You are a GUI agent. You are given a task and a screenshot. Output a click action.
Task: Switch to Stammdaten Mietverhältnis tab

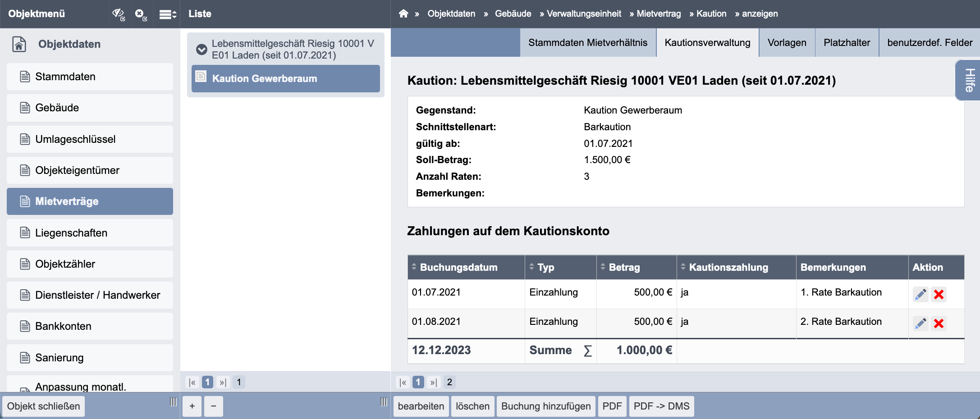[588, 43]
